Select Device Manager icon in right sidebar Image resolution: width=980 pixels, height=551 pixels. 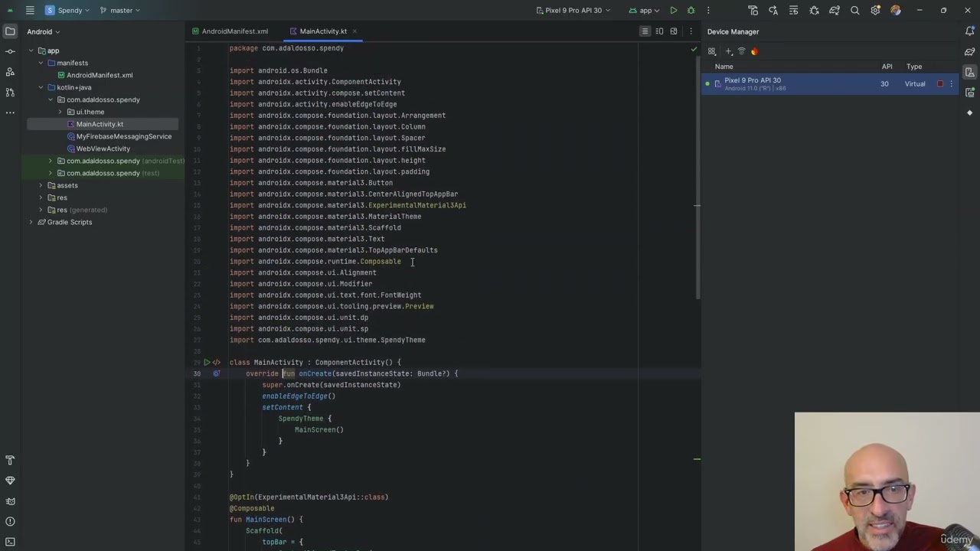pyautogui.click(x=970, y=72)
